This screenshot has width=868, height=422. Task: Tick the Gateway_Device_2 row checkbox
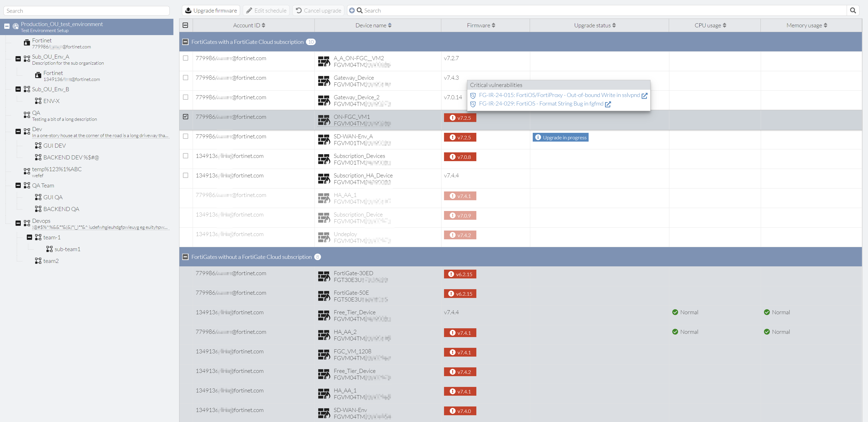pos(185,97)
